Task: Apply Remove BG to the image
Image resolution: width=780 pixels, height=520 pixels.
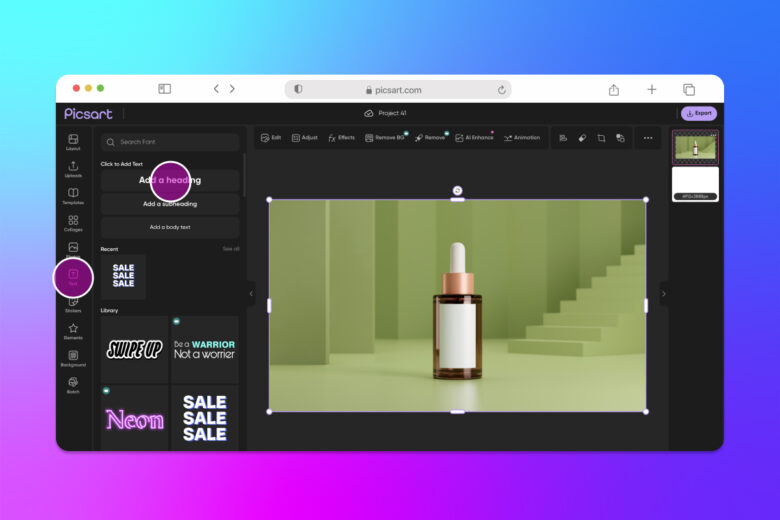Action: pyautogui.click(x=386, y=138)
